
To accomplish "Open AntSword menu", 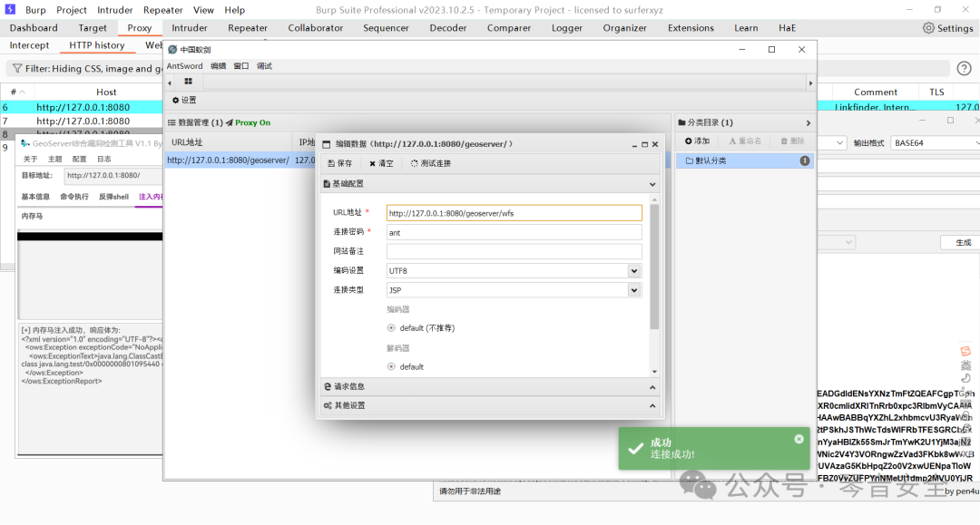I will point(184,66).
